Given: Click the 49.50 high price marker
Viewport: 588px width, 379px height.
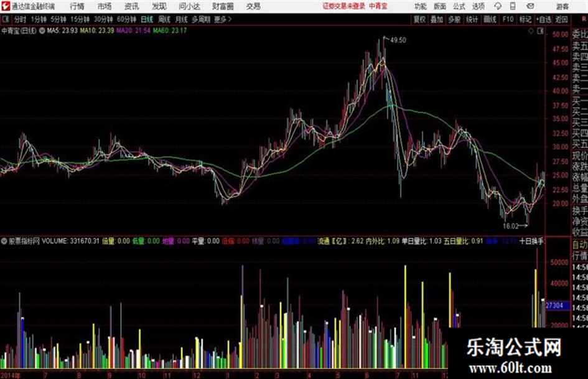Looking at the screenshot, I should [x=398, y=40].
